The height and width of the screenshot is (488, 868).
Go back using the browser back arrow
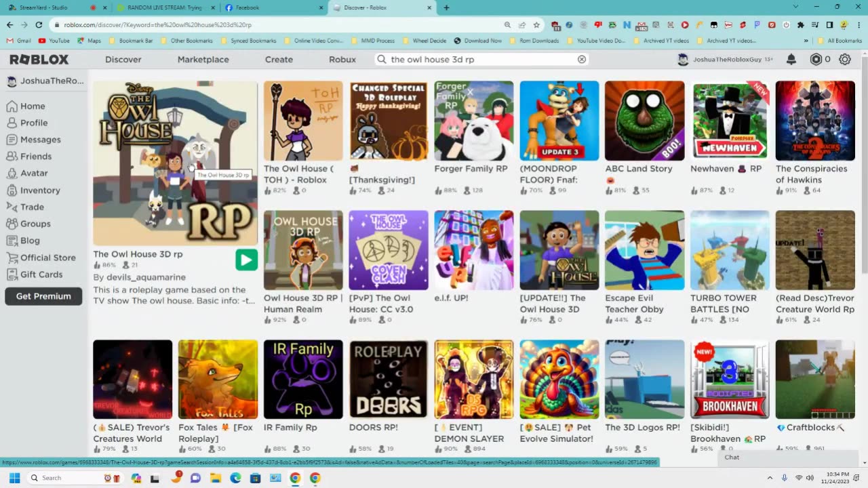(x=9, y=24)
